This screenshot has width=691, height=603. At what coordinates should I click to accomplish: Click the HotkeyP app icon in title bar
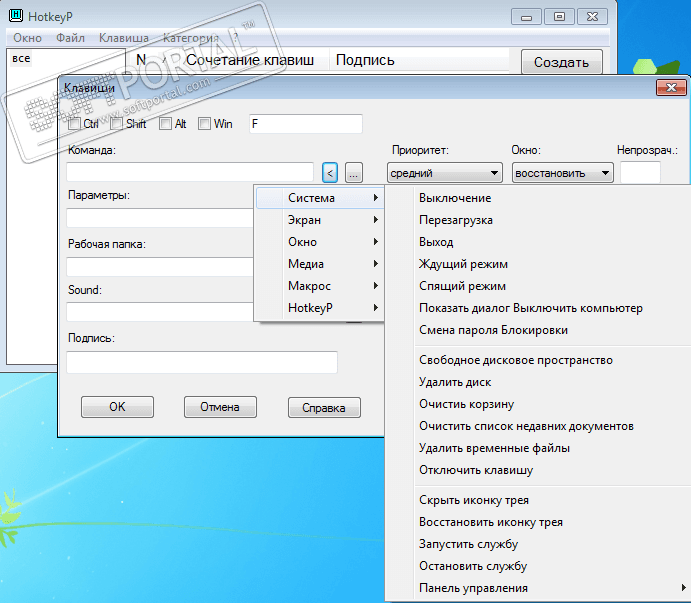(16, 16)
